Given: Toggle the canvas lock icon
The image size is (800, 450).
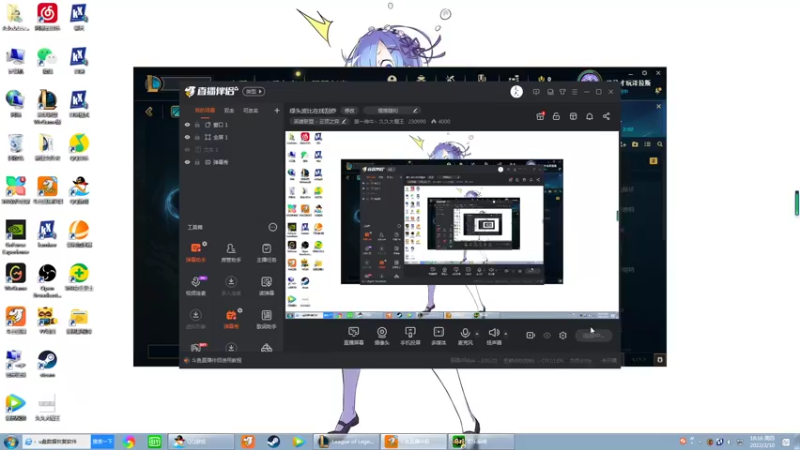Looking at the screenshot, I should point(556,116).
